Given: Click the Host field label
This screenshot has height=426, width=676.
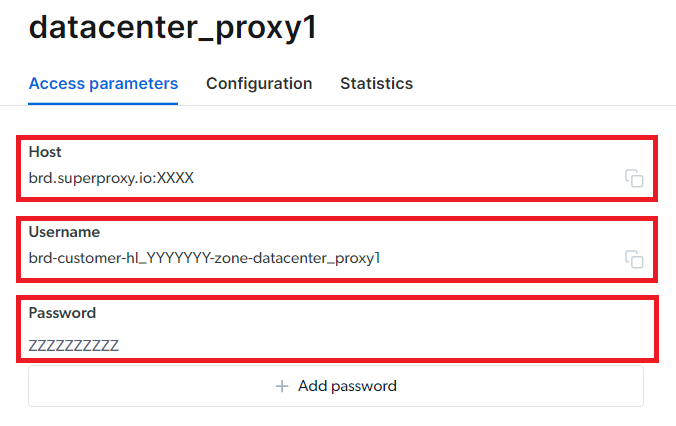Looking at the screenshot, I should point(45,152).
